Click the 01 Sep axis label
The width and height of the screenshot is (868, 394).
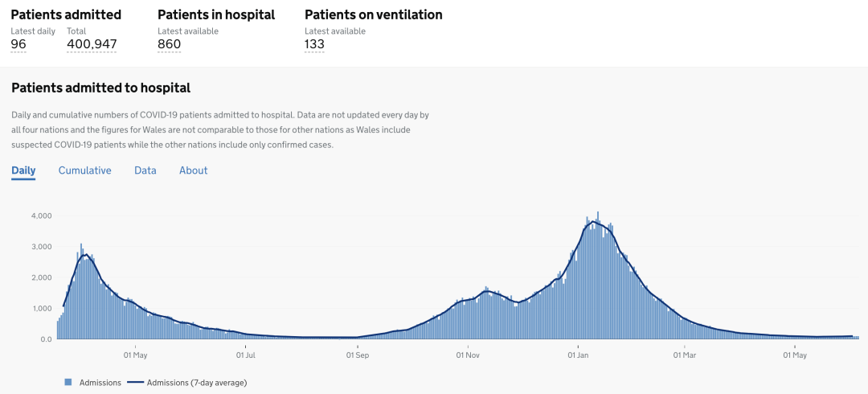[357, 354]
